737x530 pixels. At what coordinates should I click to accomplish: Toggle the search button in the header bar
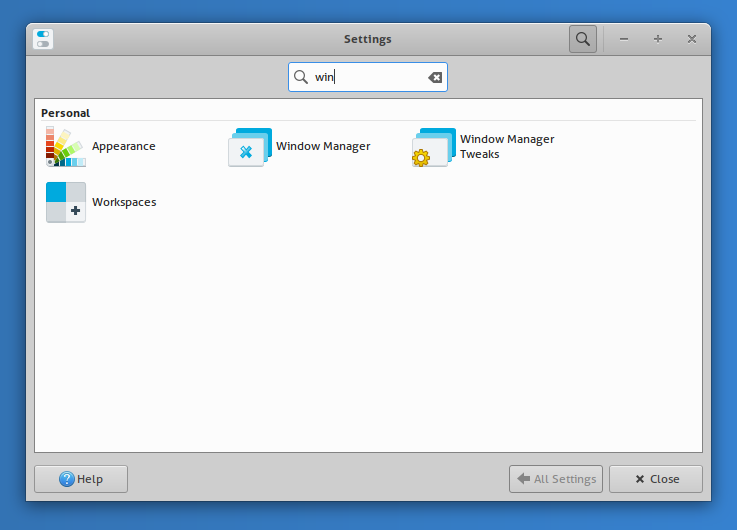point(582,39)
